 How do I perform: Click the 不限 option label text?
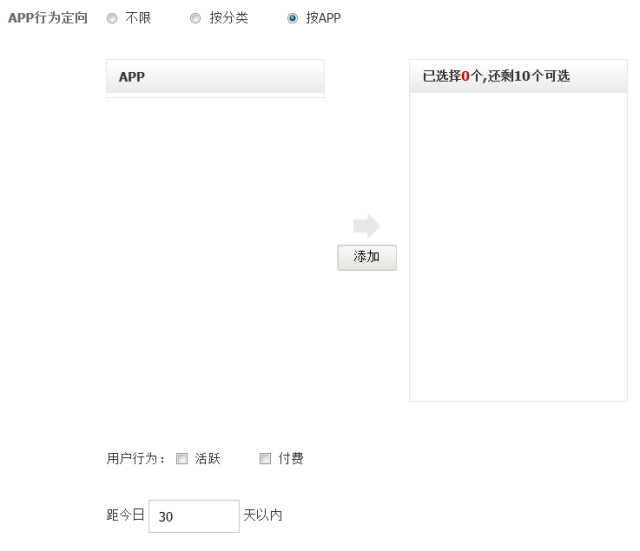point(138,19)
